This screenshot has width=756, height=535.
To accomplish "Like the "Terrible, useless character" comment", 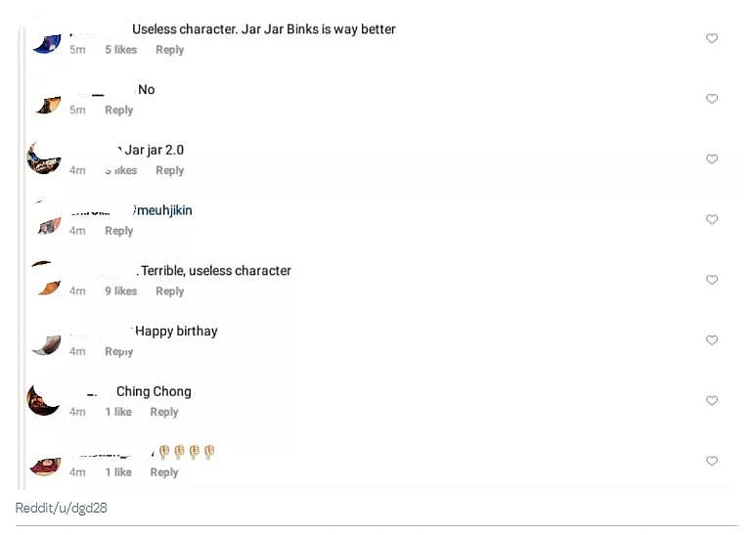I will [712, 280].
